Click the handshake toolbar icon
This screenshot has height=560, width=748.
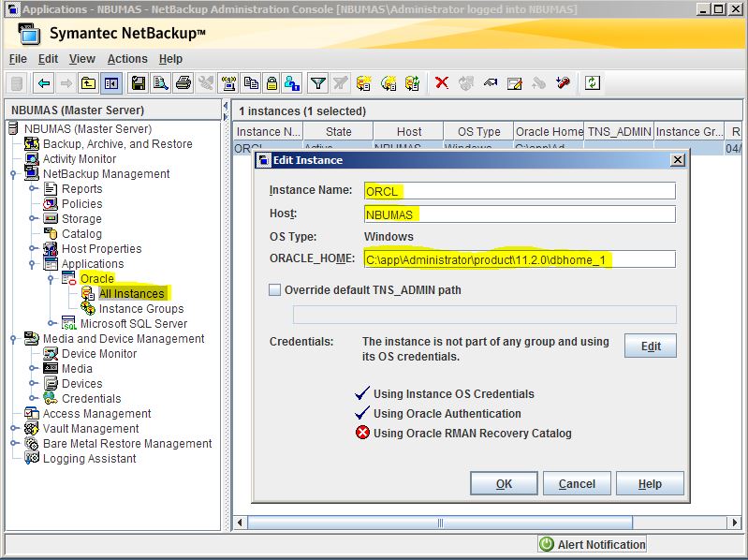(491, 83)
